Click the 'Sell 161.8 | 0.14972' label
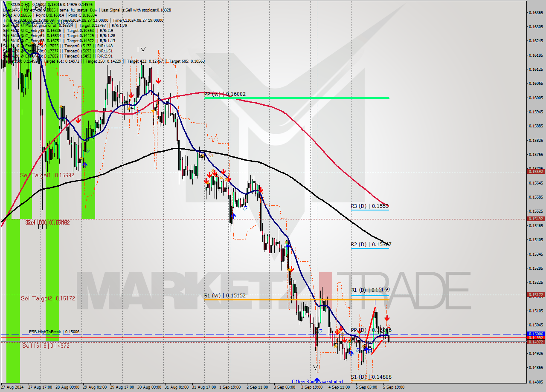The width and height of the screenshot is (546, 392). click(46, 346)
